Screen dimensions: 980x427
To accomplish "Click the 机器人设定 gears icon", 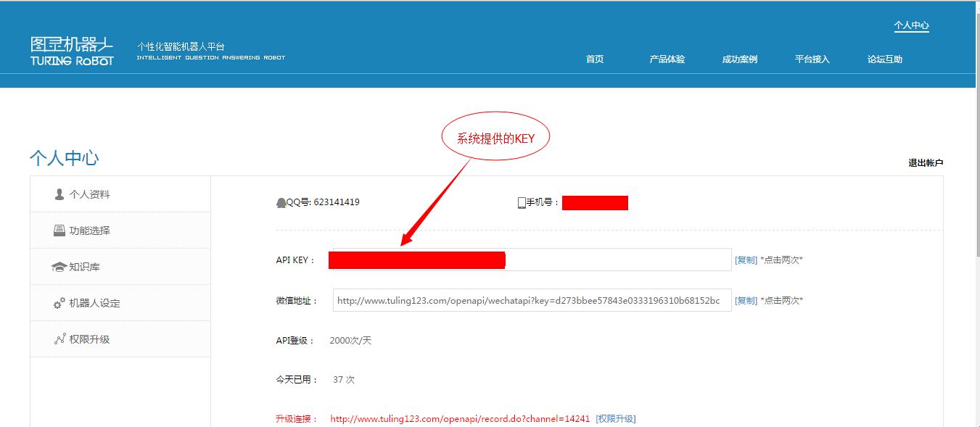I will (x=59, y=303).
